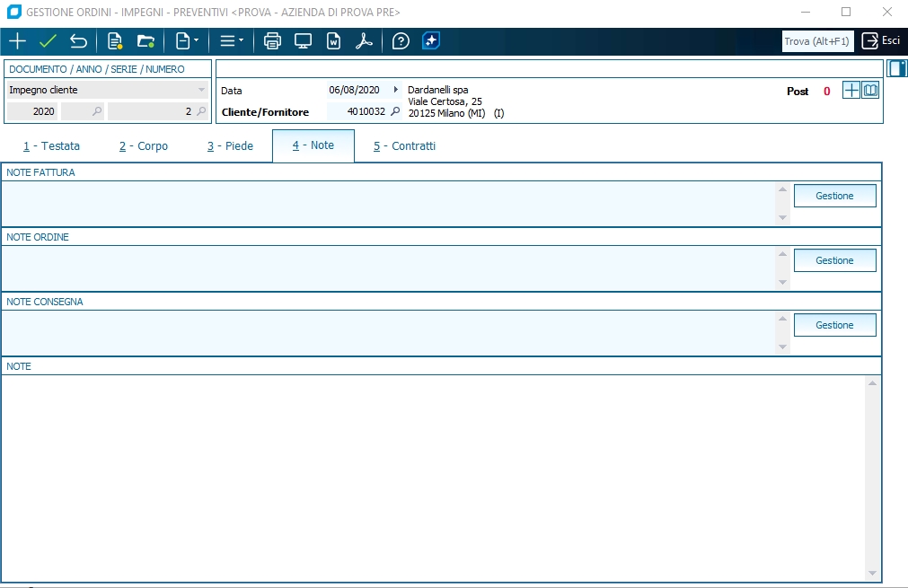Click Gestione button for Note Consegna

(834, 325)
